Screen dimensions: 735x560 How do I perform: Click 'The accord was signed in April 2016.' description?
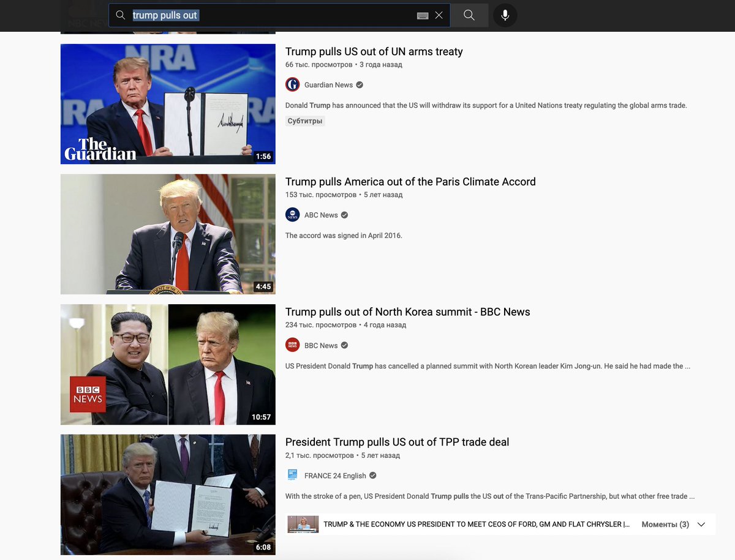(344, 235)
